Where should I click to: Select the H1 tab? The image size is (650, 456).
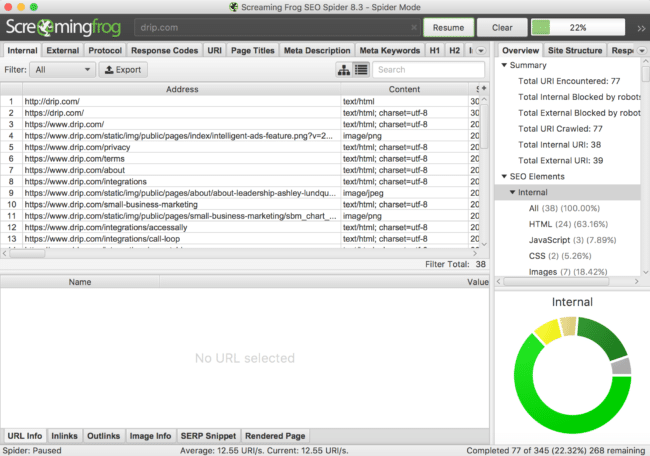(434, 51)
